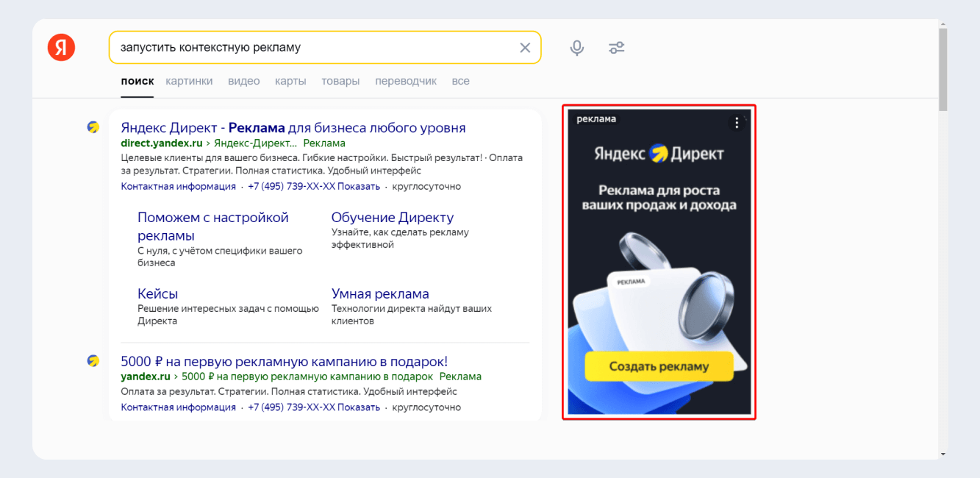The height and width of the screenshot is (478, 980).
Task: Expand the все tab for more search services
Action: click(x=460, y=81)
